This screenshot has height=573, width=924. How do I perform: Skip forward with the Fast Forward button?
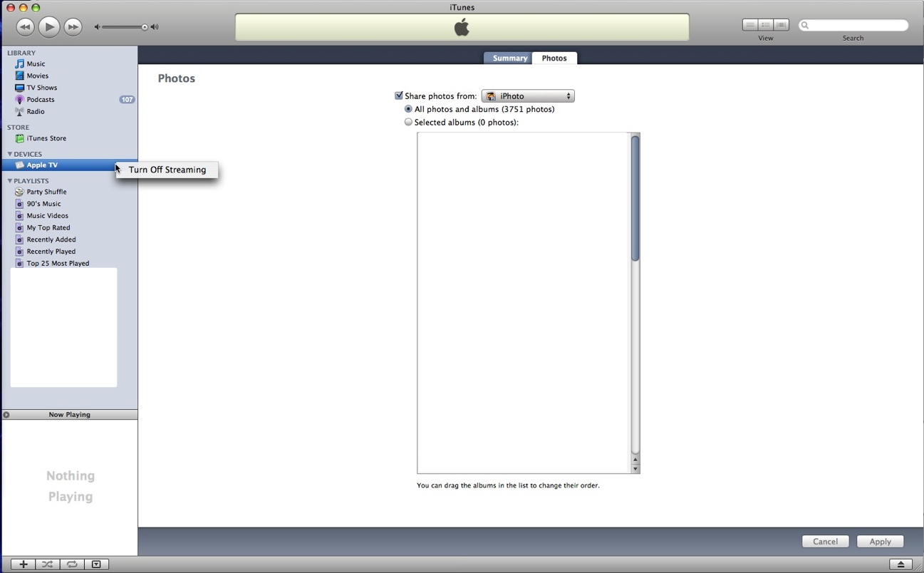pyautogui.click(x=73, y=27)
